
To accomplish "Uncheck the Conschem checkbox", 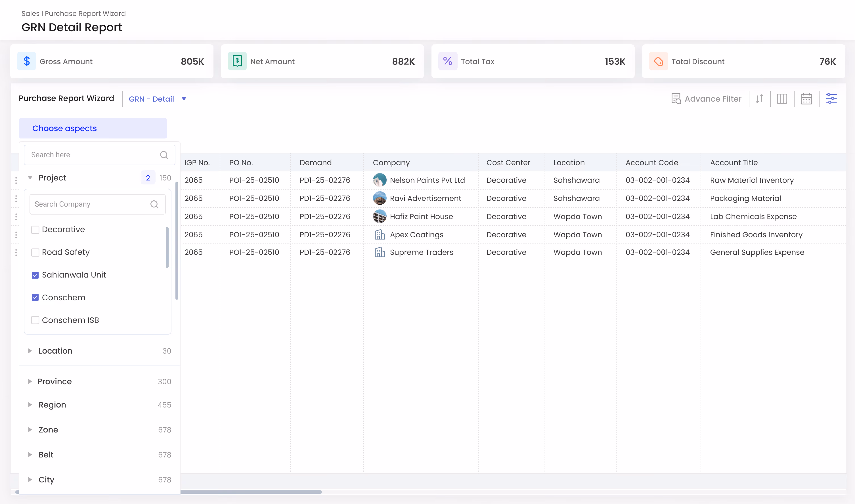I will (x=35, y=298).
